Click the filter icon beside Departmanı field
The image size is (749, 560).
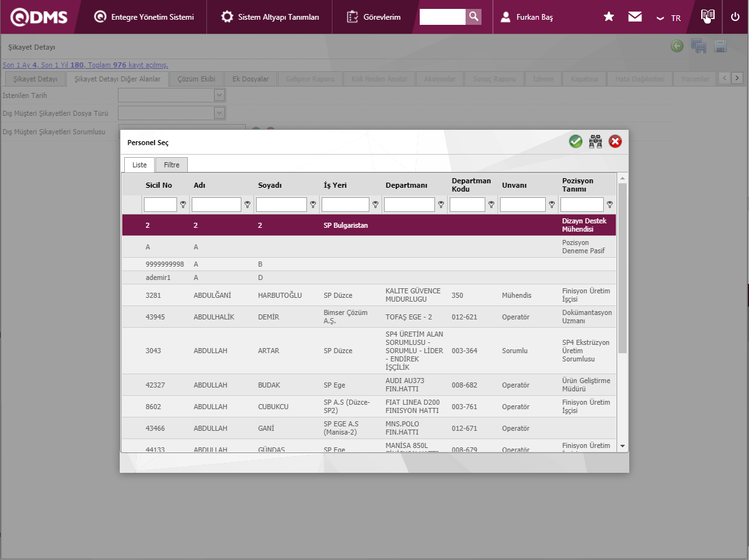click(x=441, y=205)
